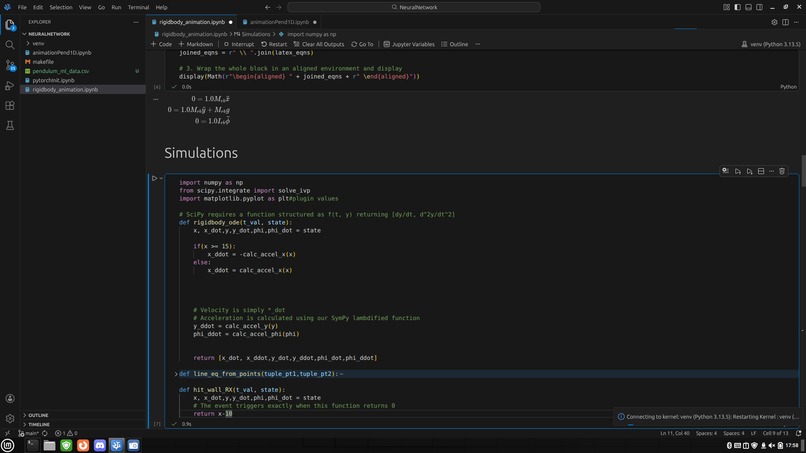This screenshot has height=453, width=806.
Task: Unfold the line_eq_from_points function
Action: (x=176, y=374)
